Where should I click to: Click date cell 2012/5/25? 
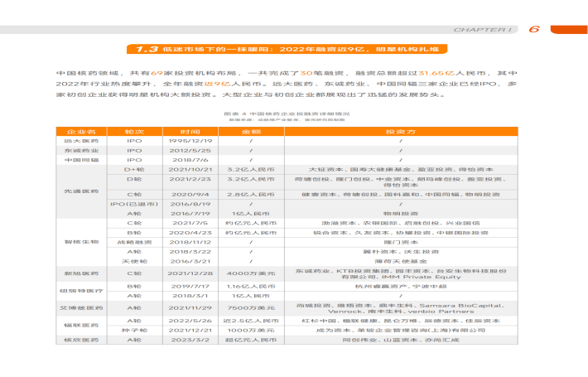tap(190, 151)
